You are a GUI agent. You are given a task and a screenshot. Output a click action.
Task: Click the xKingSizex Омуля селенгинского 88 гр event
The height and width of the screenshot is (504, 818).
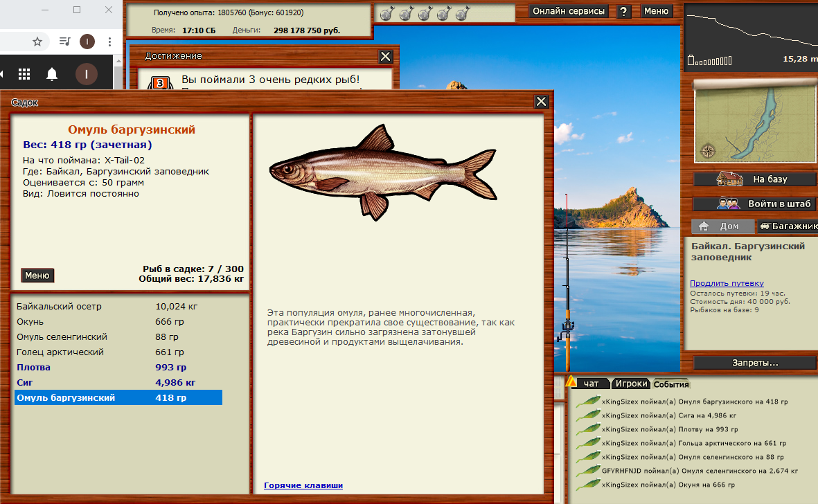point(693,457)
